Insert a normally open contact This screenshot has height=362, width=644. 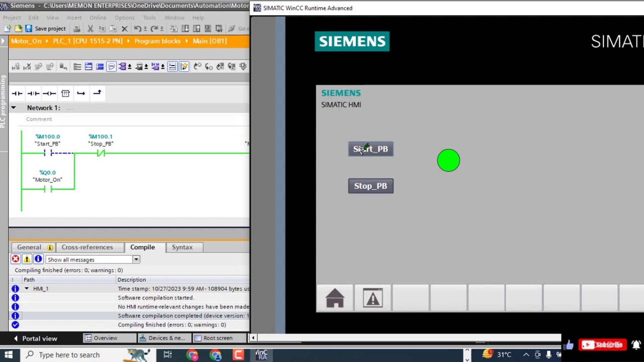coord(17,94)
